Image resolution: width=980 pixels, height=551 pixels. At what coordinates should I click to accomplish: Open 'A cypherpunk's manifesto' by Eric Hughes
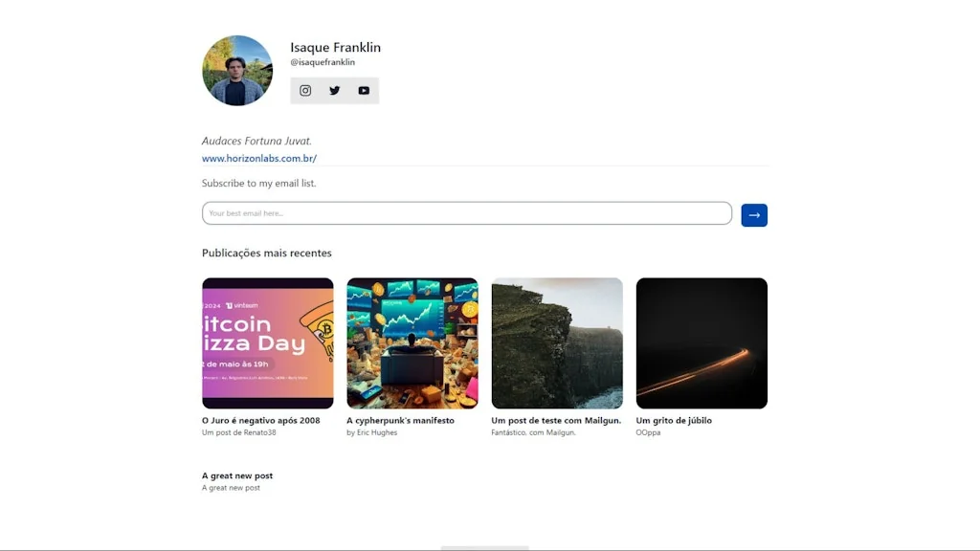click(400, 419)
